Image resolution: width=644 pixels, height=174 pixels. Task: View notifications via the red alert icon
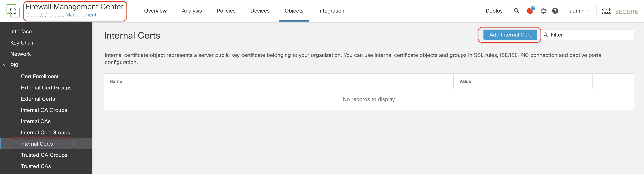[x=530, y=11]
